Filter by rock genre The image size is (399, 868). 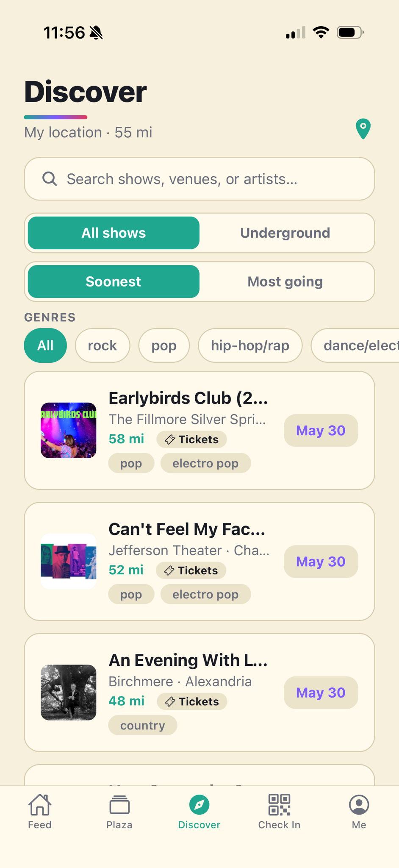click(x=103, y=345)
